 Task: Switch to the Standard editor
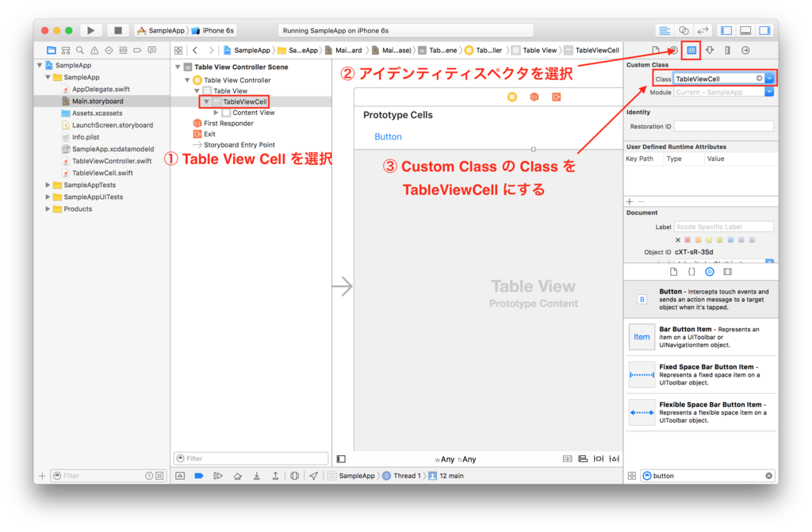coord(665,31)
